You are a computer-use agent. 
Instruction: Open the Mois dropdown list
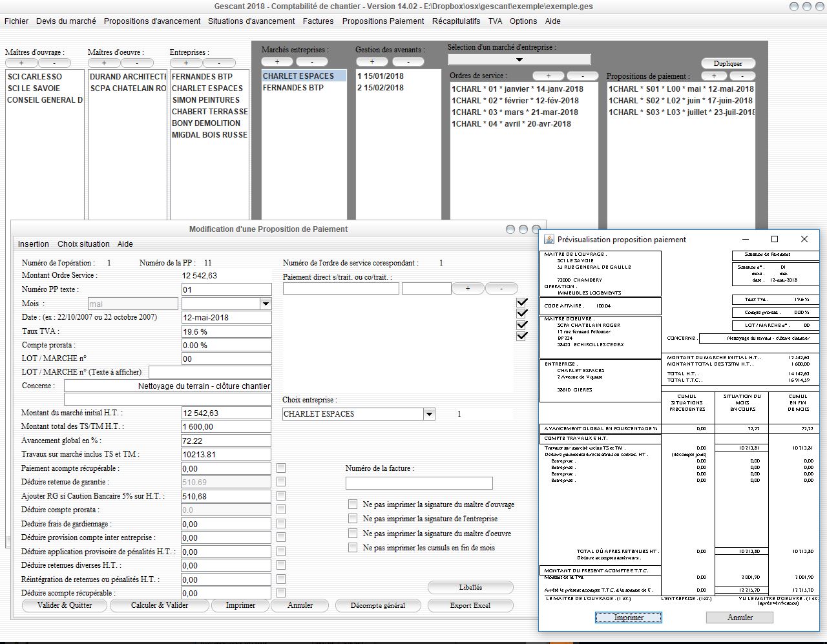266,304
